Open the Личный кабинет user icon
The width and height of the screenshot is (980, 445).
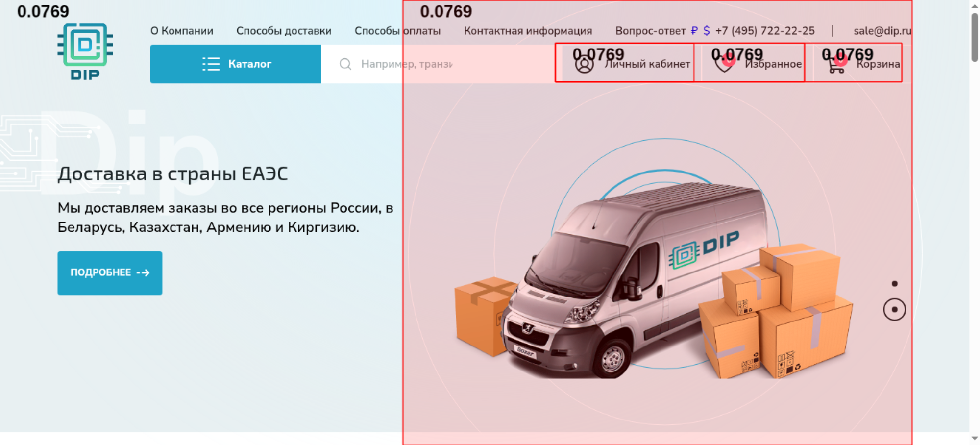[x=584, y=64]
